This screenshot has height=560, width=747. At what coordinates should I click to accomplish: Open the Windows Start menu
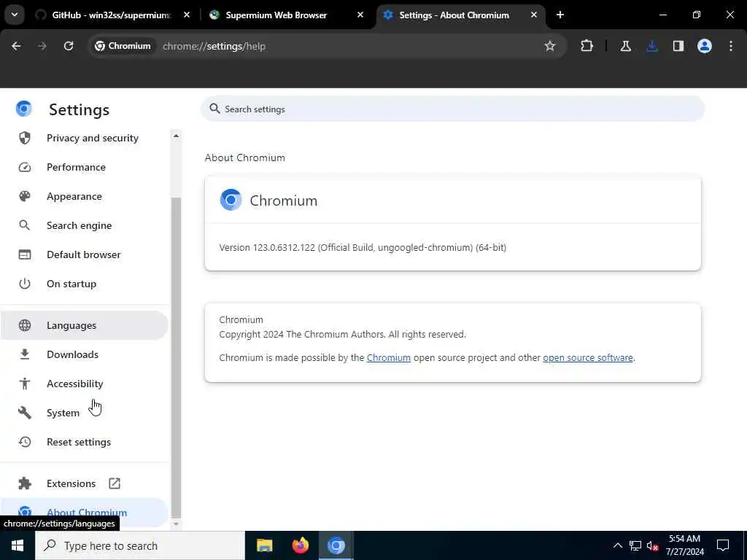pyautogui.click(x=18, y=545)
